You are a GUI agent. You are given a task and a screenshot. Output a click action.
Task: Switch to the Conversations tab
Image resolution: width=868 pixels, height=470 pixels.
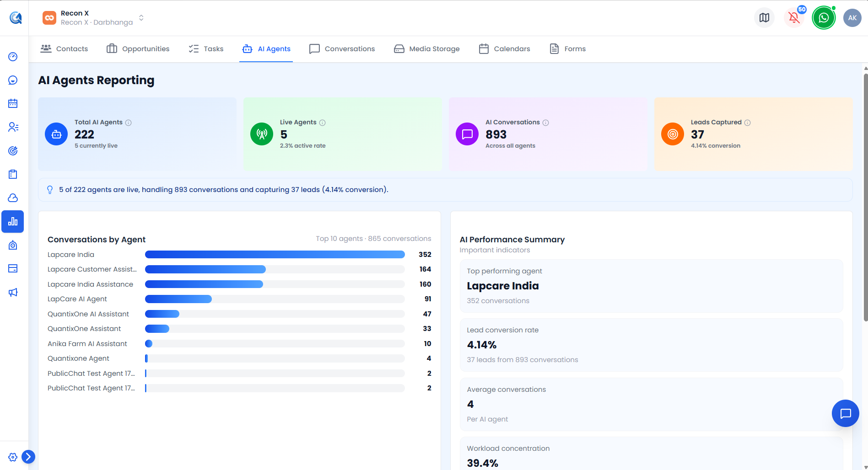coord(342,49)
